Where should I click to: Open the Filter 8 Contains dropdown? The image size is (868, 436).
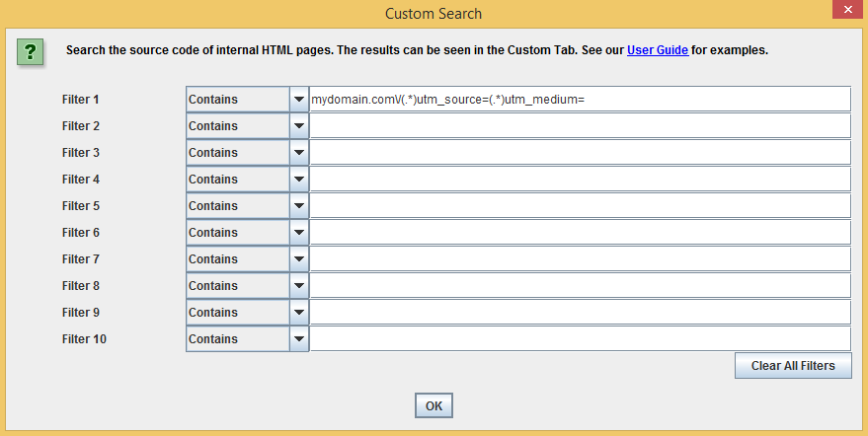coord(247,285)
